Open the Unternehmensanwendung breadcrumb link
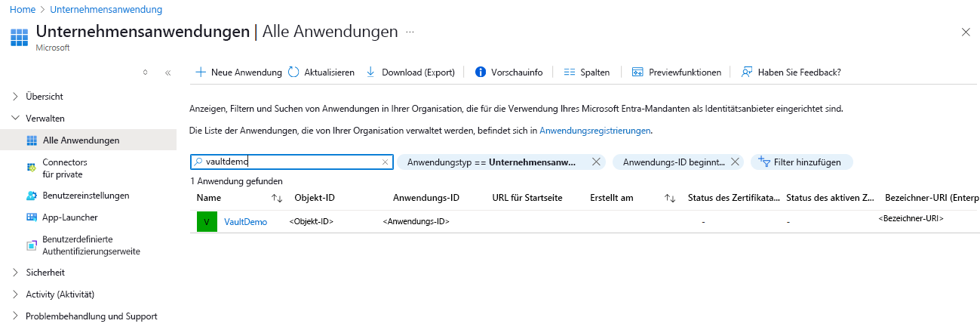Screen dimensions: 980x336 [x=106, y=10]
